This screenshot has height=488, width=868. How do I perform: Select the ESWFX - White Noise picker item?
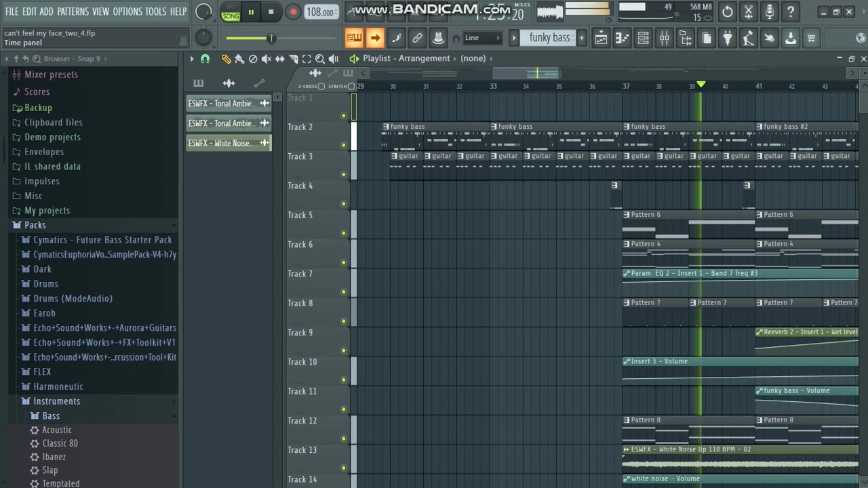[229, 143]
